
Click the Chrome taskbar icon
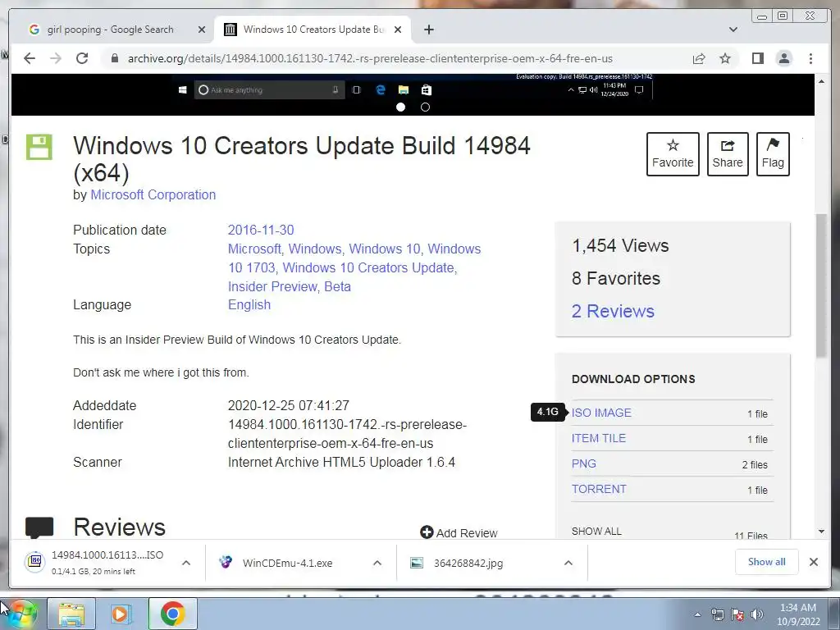coord(172,614)
